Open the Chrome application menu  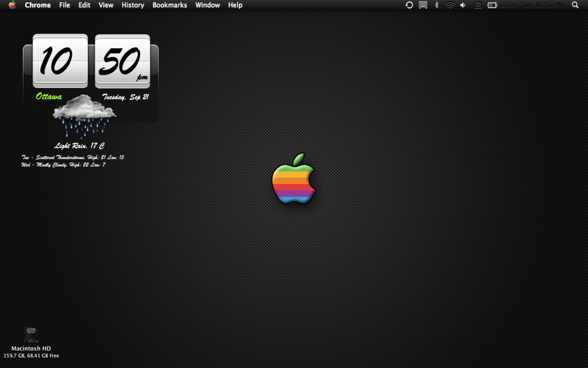tap(37, 5)
